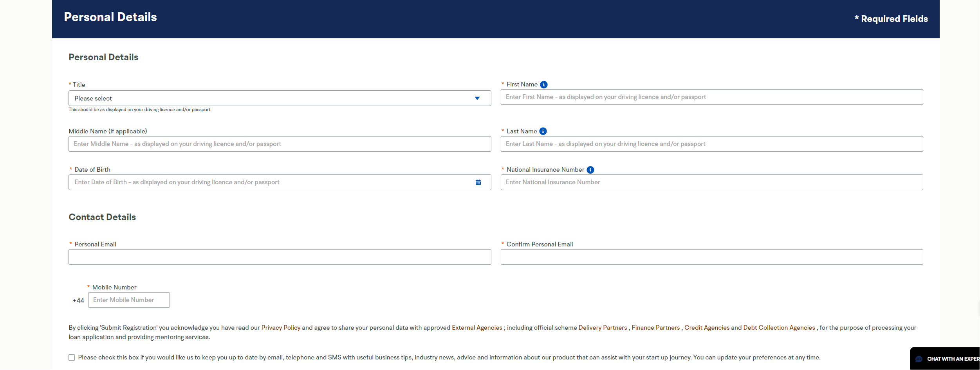
Task: Open the Privacy Policy link
Action: [280, 328]
